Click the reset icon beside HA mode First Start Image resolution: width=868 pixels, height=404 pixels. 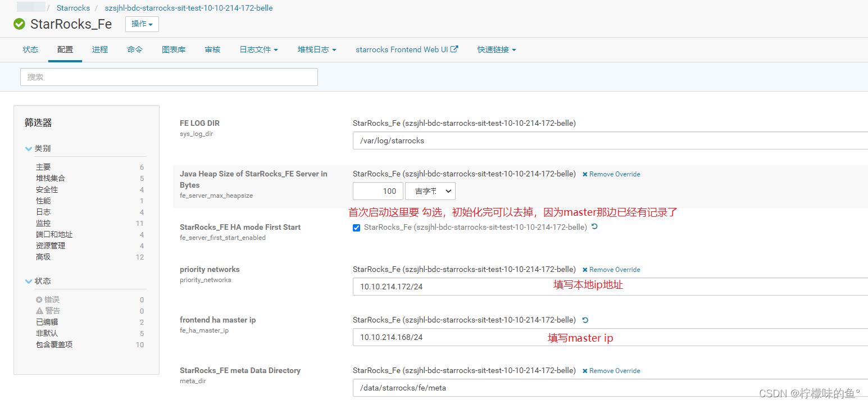(594, 227)
